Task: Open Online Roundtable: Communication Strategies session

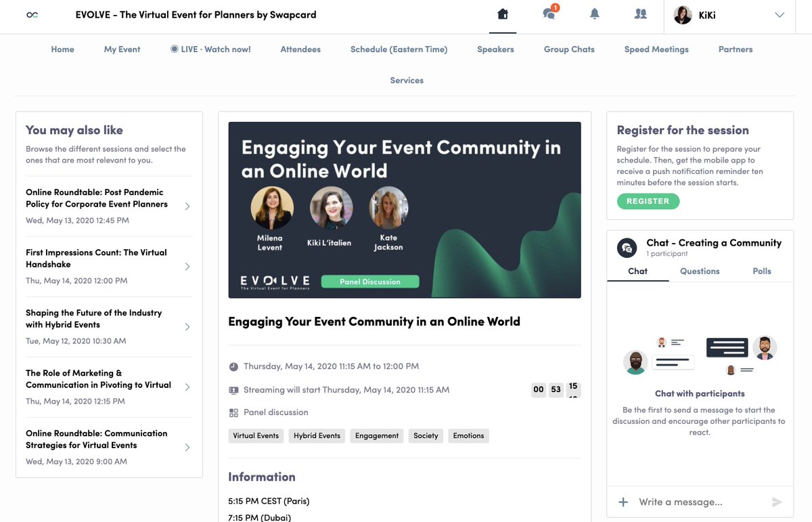Action: tap(96, 439)
